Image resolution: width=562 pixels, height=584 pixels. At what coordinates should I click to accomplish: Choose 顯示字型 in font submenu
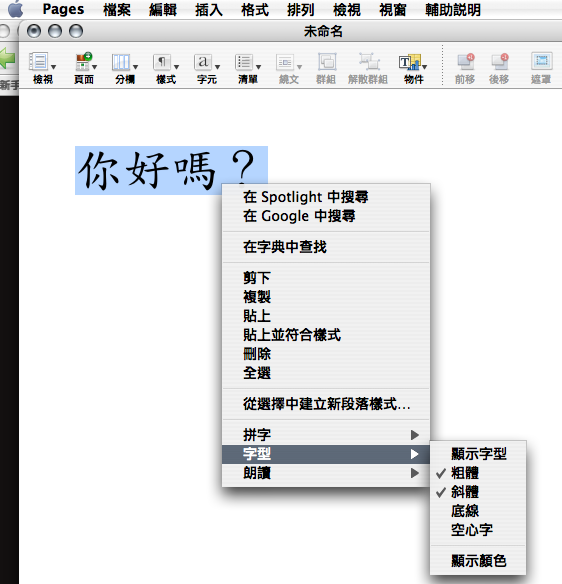point(478,454)
